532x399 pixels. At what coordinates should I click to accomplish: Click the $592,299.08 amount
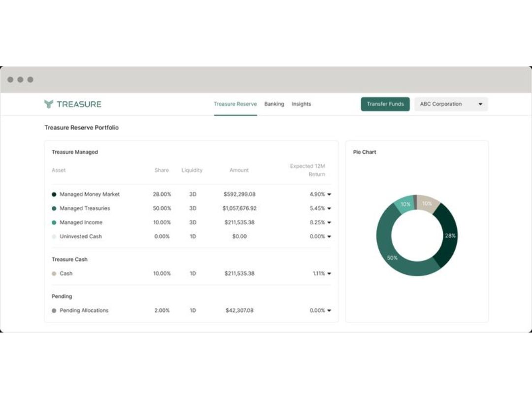239,195
